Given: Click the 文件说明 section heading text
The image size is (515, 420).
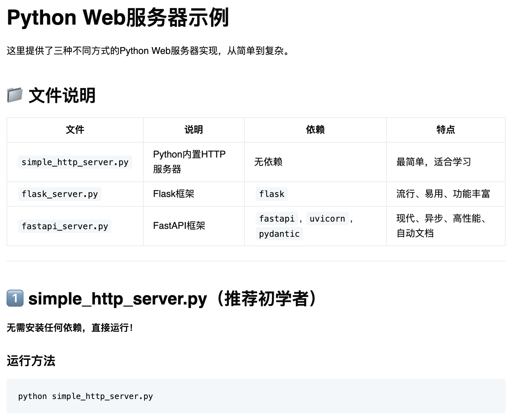Looking at the screenshot, I should click(62, 96).
